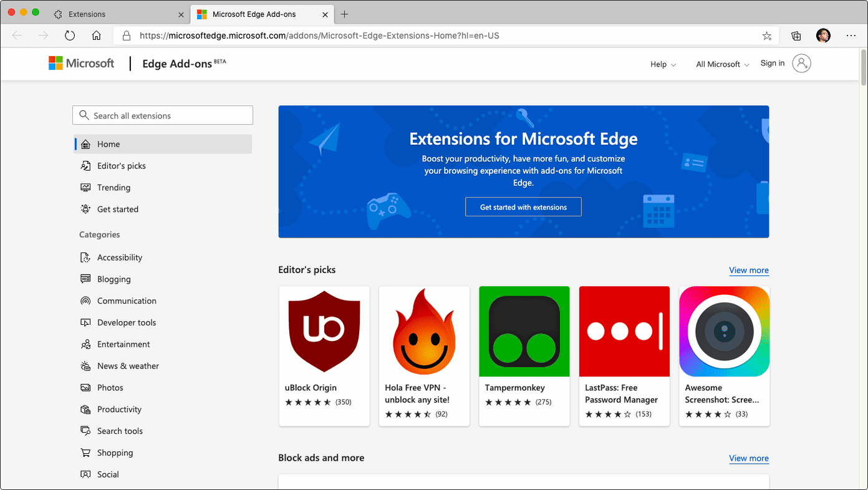Click LastPass: Free Password Manager title

click(x=621, y=394)
